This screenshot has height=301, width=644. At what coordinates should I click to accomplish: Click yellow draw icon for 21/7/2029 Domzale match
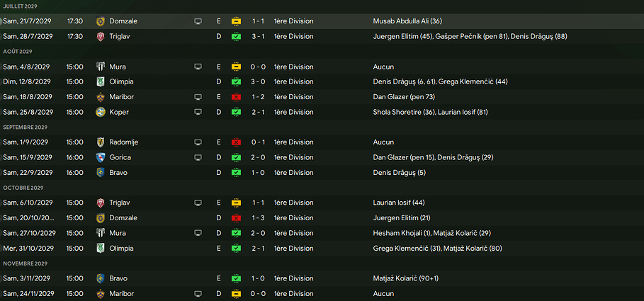[236, 21]
